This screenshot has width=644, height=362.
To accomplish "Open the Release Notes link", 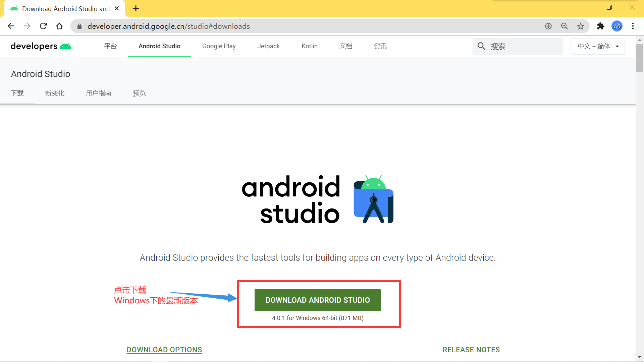I will pos(471,350).
